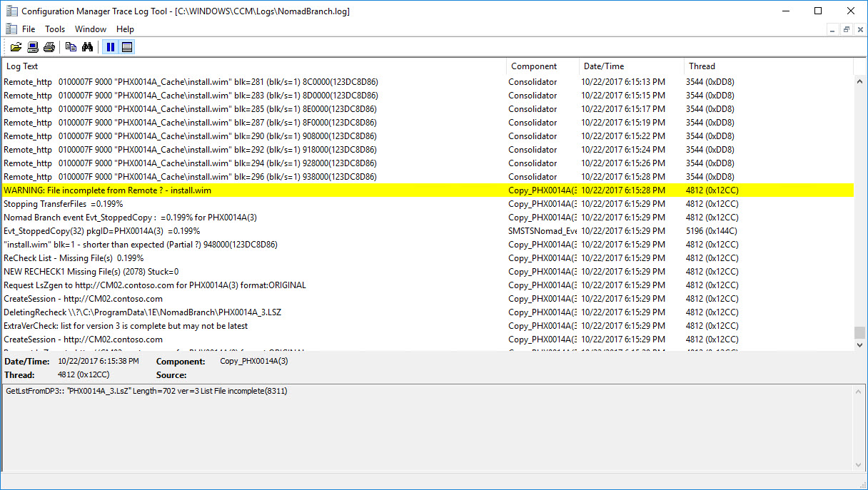Sort by the Component column header

pyautogui.click(x=542, y=66)
